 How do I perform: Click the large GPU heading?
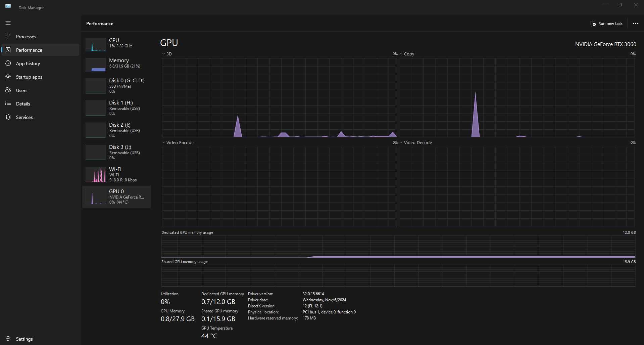(x=169, y=43)
